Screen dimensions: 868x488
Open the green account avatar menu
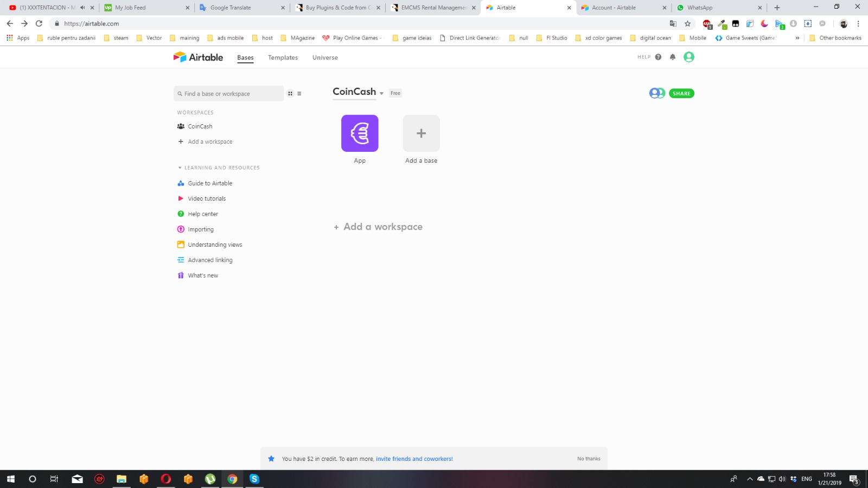[689, 57]
